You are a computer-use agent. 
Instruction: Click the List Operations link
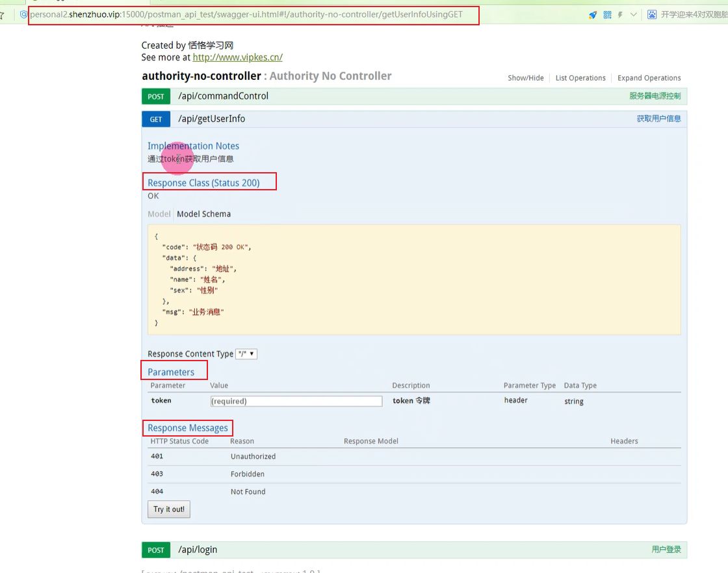click(580, 78)
